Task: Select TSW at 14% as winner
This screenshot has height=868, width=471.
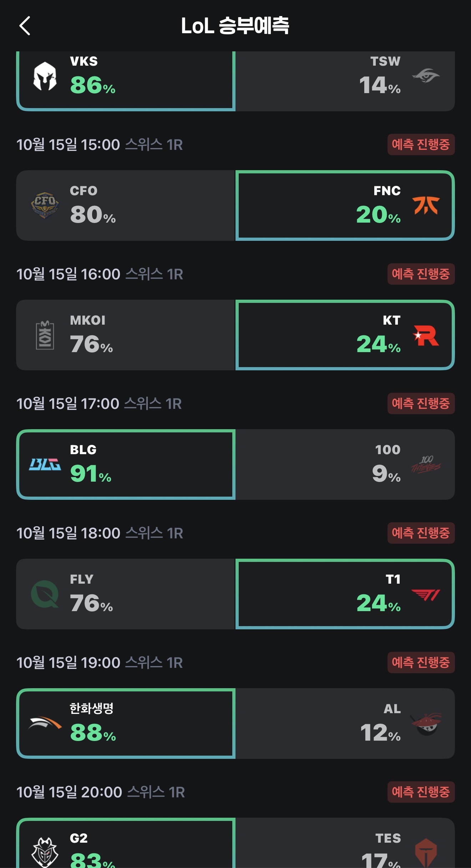Action: [x=345, y=81]
